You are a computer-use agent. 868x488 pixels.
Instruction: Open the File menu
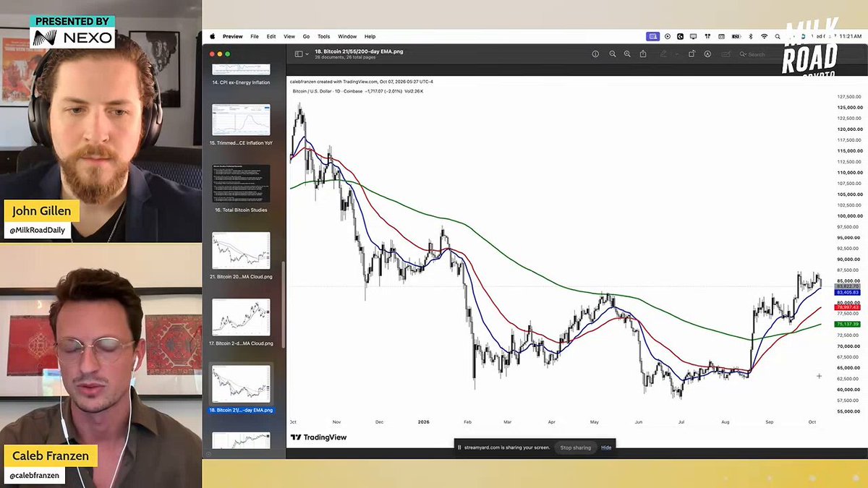[x=255, y=36]
